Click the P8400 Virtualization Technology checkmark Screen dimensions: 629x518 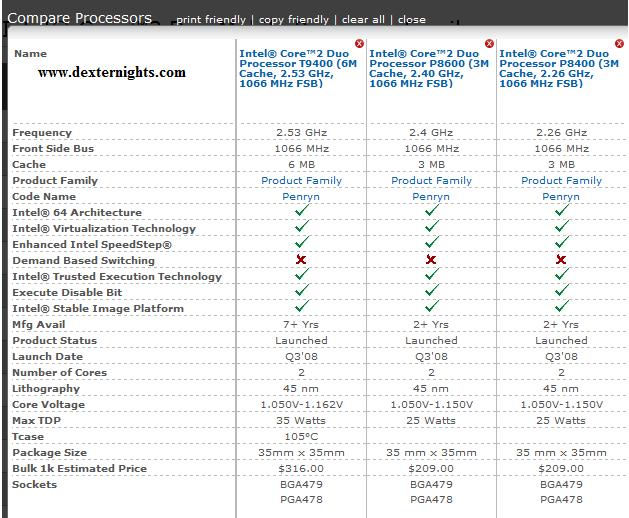click(x=562, y=226)
